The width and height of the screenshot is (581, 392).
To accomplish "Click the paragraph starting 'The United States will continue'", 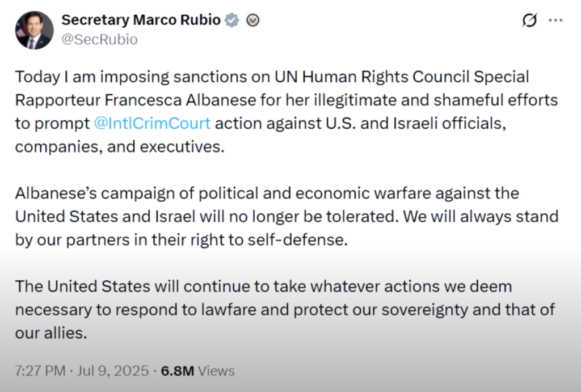I will (x=284, y=310).
